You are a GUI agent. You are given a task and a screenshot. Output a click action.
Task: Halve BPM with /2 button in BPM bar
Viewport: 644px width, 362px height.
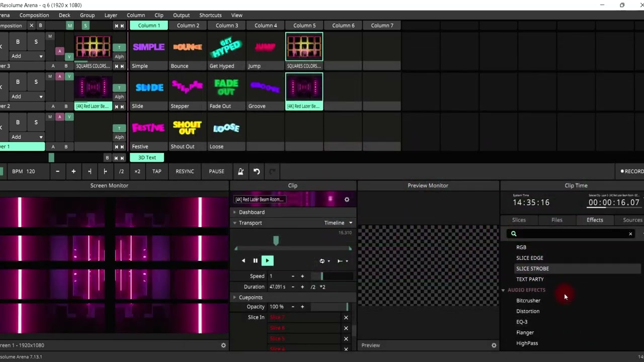pos(121,171)
